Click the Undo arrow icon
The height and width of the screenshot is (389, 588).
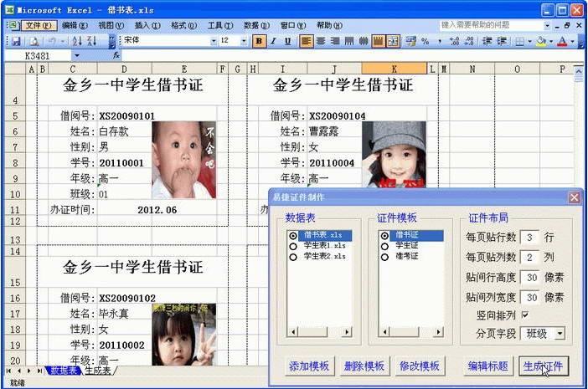pos(52,41)
